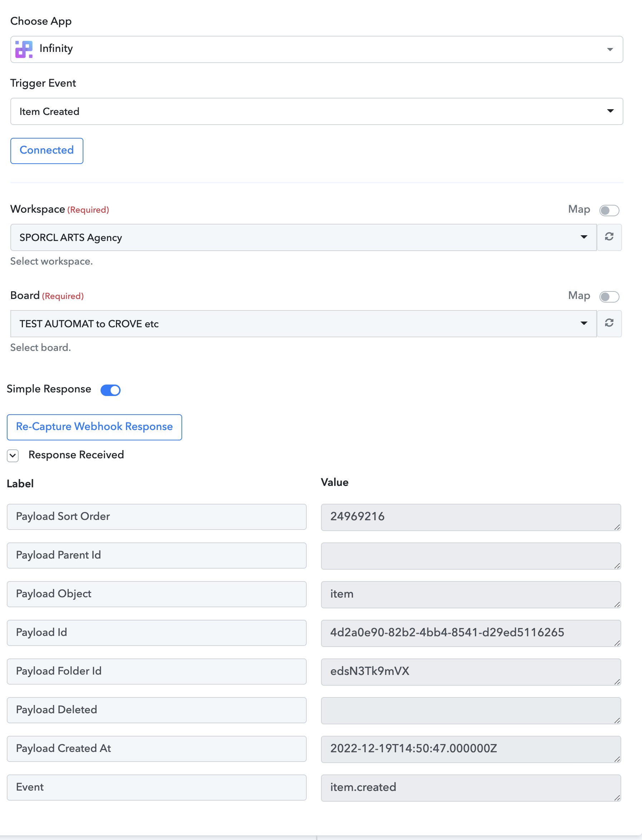Refresh the Workspace list

pyautogui.click(x=609, y=237)
